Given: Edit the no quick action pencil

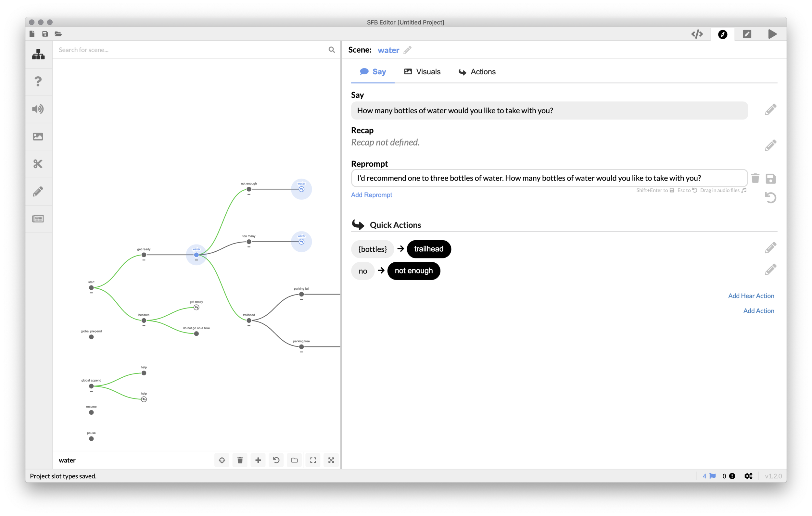Looking at the screenshot, I should click(x=770, y=270).
